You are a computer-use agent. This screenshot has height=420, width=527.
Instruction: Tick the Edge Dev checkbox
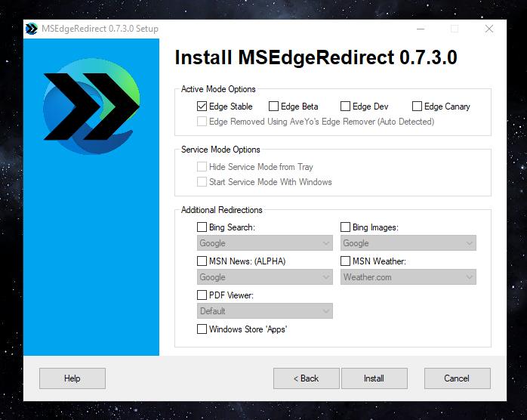(x=345, y=107)
